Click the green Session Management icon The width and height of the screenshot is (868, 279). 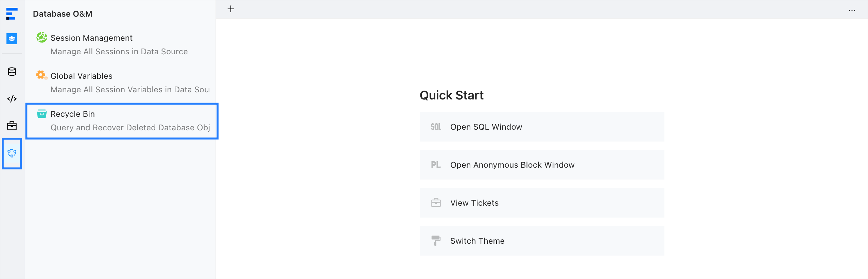pyautogui.click(x=42, y=37)
